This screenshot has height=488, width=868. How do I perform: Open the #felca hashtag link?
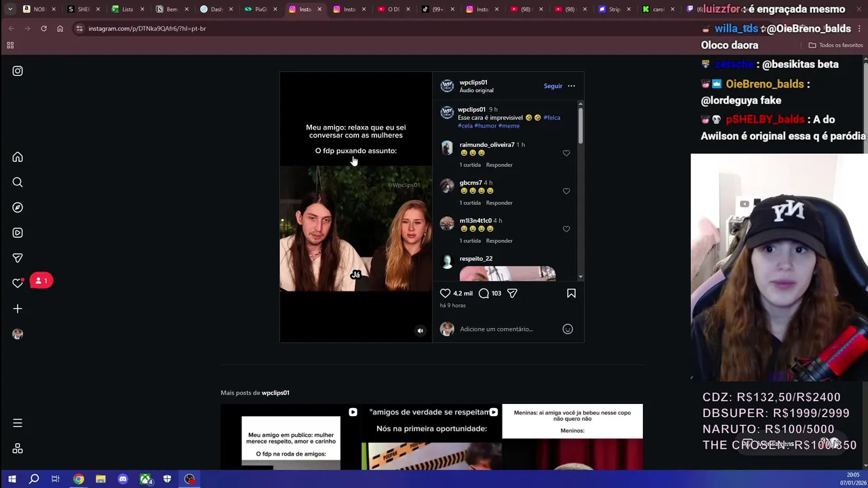click(x=551, y=118)
